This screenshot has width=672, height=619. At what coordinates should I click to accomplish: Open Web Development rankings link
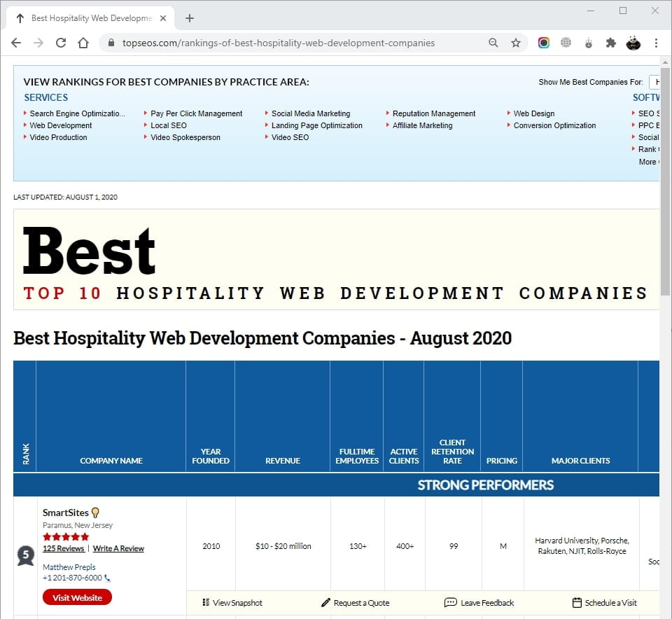click(60, 125)
